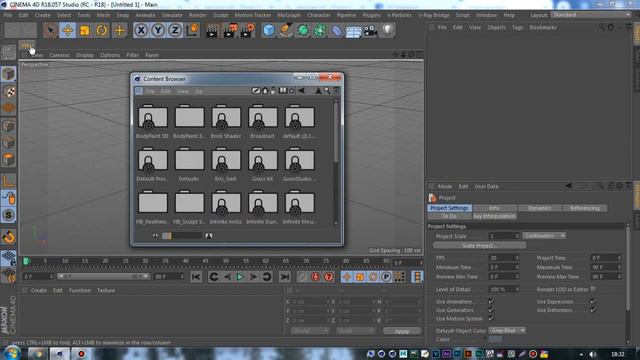
Task: Open the Default Object Color dropdown
Action: (507, 331)
